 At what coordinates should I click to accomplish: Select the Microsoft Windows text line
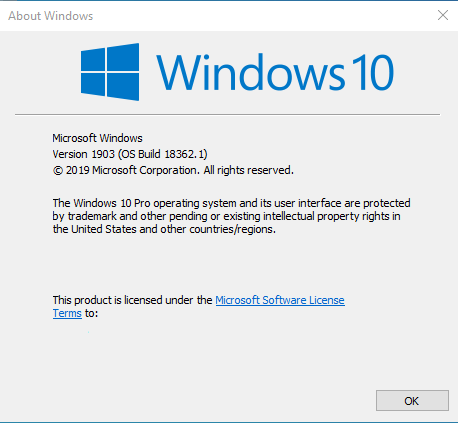coord(97,138)
